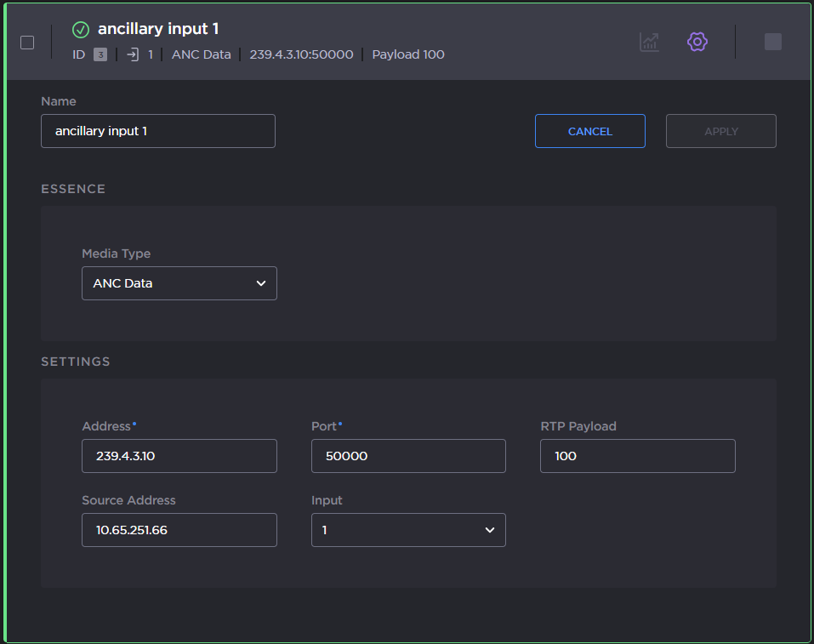Select the RTP Payload field
814x644 pixels.
coord(637,456)
